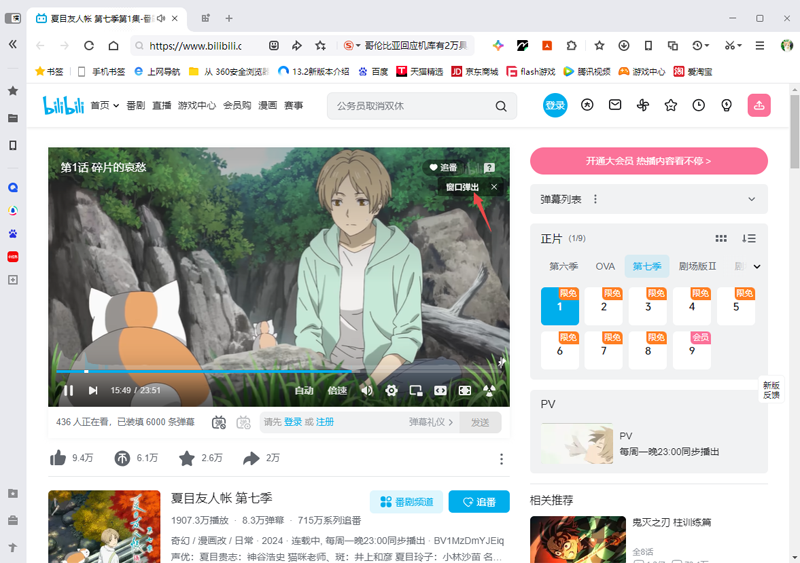Viewport: 800px width, 563px height.
Task: Switch to wide screen mode icon
Action: point(440,390)
